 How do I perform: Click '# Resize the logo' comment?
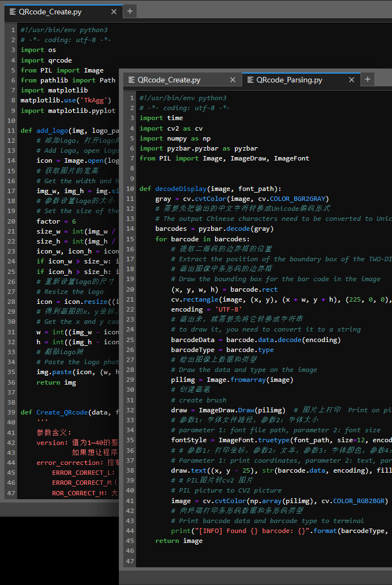point(70,292)
